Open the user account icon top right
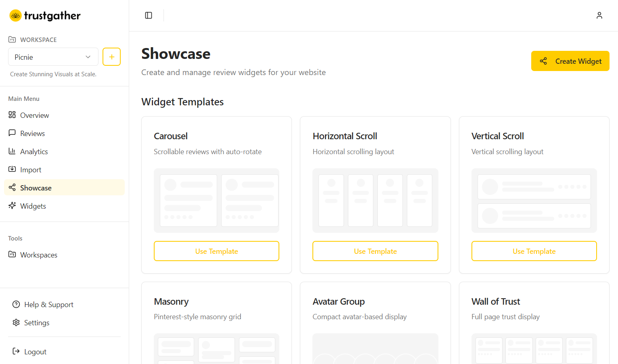Viewport: 618px width, 364px height. coord(599,15)
